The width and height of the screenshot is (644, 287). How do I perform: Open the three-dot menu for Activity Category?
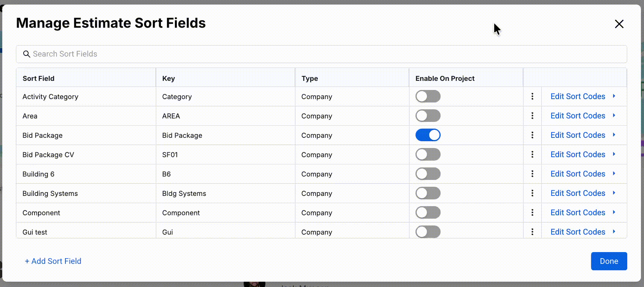[x=532, y=96]
